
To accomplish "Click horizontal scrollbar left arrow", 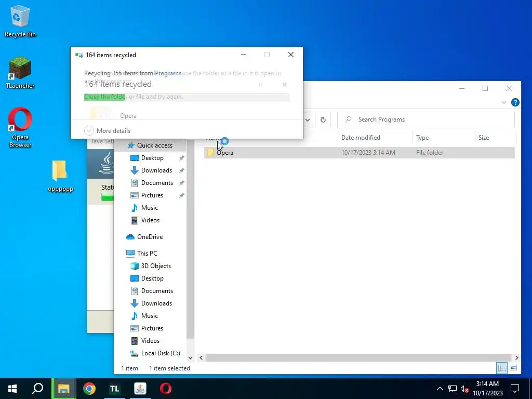I will [x=201, y=357].
